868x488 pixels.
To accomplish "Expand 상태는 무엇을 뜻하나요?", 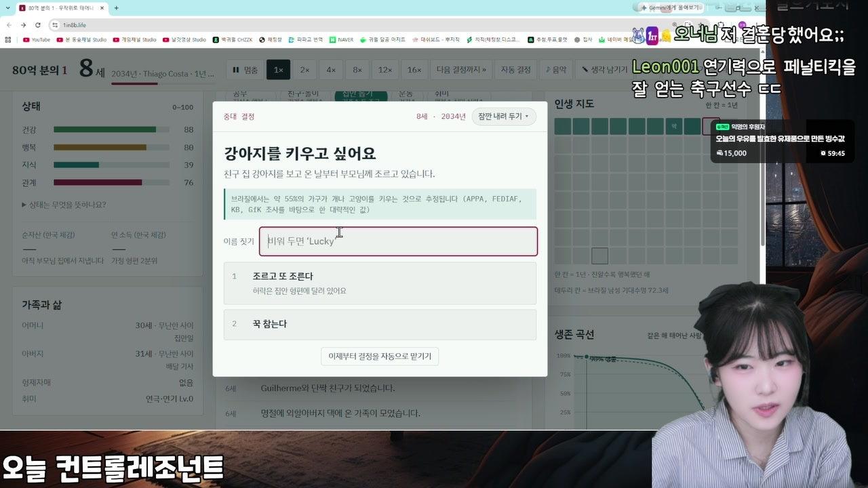I will [x=64, y=205].
